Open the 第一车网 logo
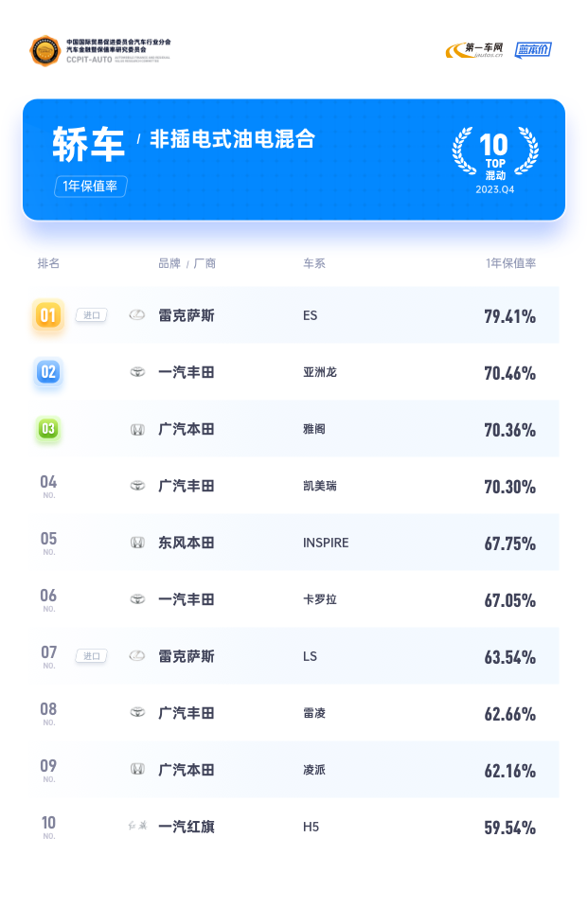 click(x=474, y=50)
